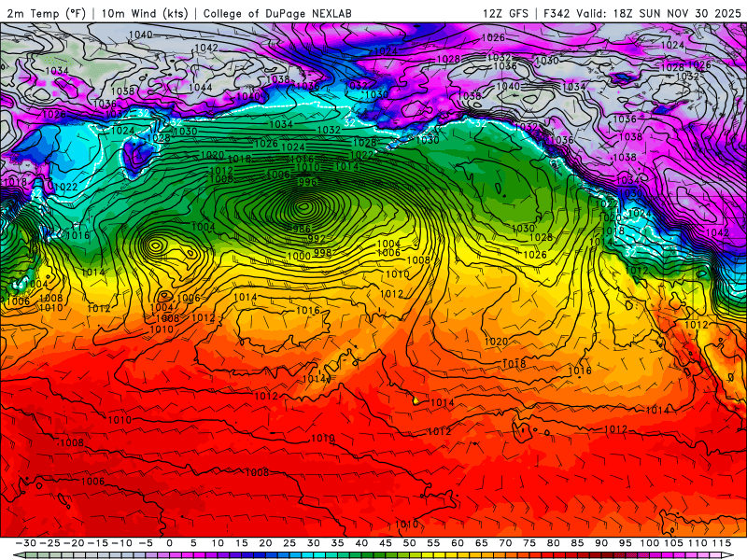Click the "F342" forecast hour text
The height and width of the screenshot is (560, 747).
pos(556,13)
